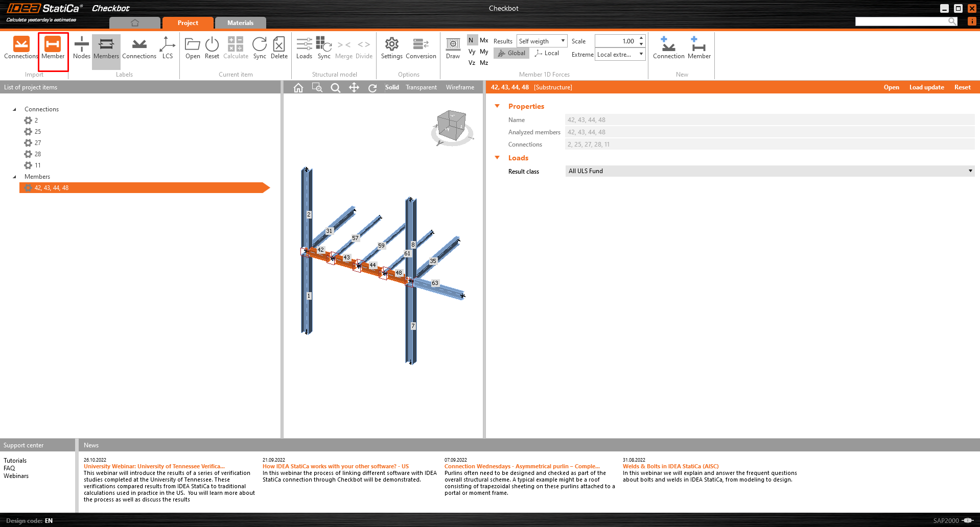
Task: Click the Calculate icon for current item
Action: pyautogui.click(x=236, y=49)
